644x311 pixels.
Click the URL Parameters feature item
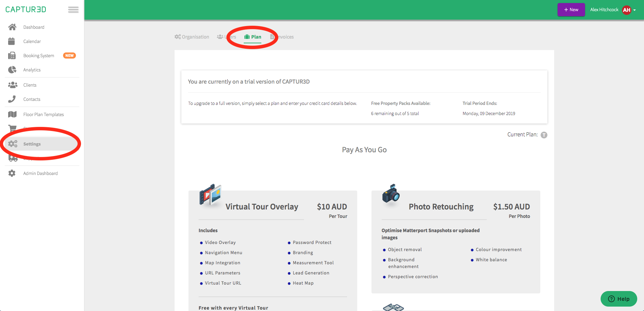(223, 273)
